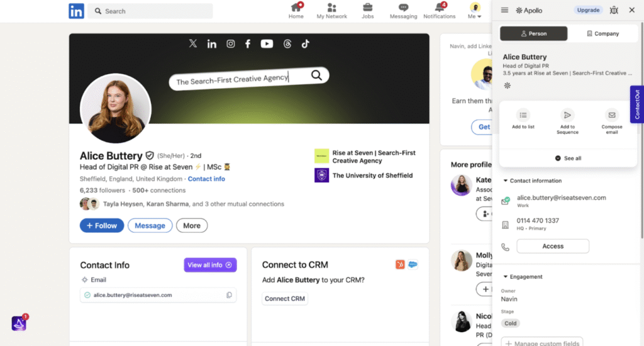Viewport: 644px width, 346px height.
Task: Click the Cold stage tag
Action: click(x=511, y=323)
